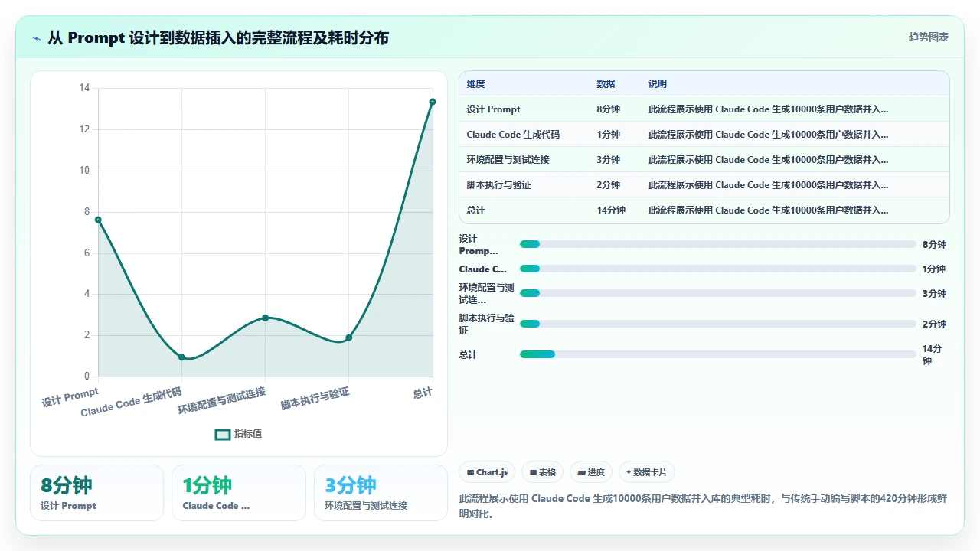Viewport: 980px width, 551px height.
Task: Click the 指标值 legend label
Action: [x=248, y=434]
